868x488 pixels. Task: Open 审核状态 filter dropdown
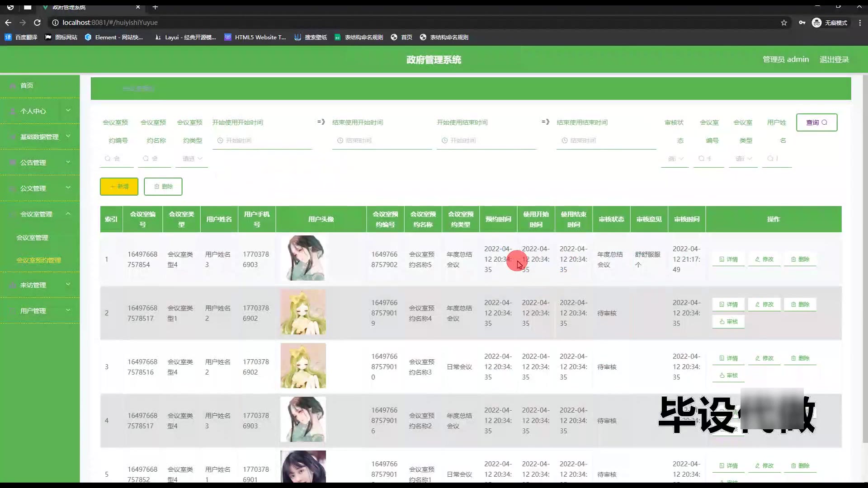point(675,159)
